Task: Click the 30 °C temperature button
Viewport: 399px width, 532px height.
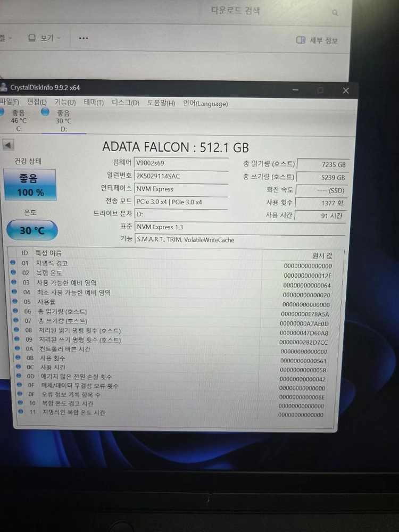Action: tap(32, 230)
